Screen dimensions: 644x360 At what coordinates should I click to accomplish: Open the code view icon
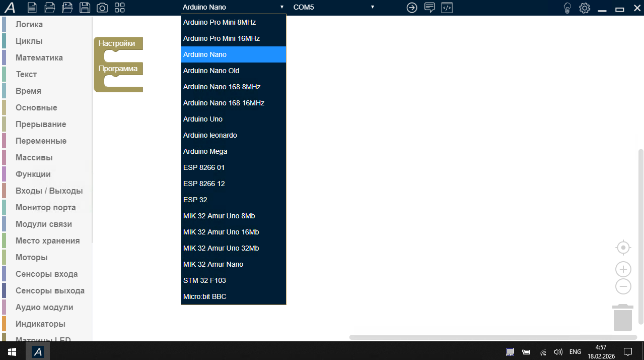pyautogui.click(x=447, y=8)
